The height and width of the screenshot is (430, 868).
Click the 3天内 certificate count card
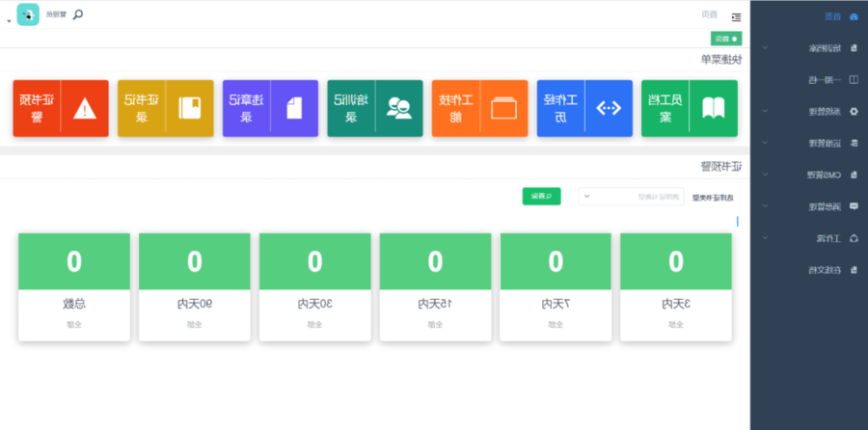(675, 286)
